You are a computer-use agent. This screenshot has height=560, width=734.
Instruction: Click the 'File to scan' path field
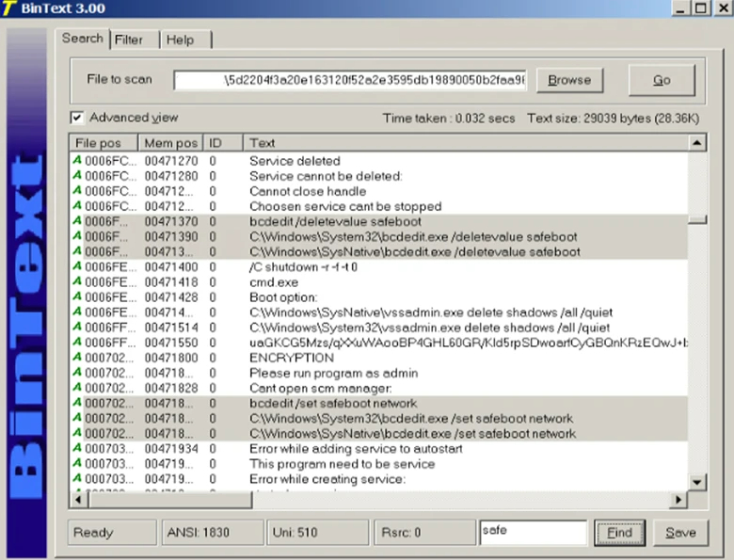[x=350, y=80]
